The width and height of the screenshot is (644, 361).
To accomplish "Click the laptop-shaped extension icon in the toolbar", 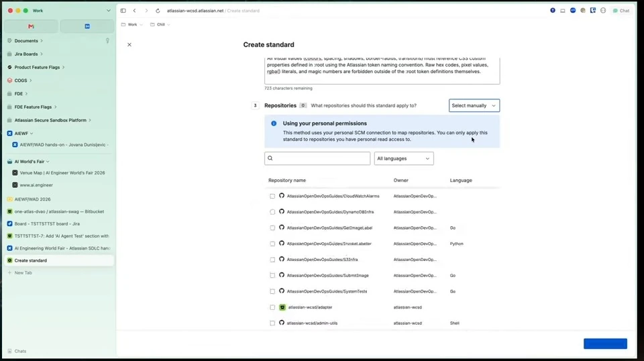I will (563, 11).
